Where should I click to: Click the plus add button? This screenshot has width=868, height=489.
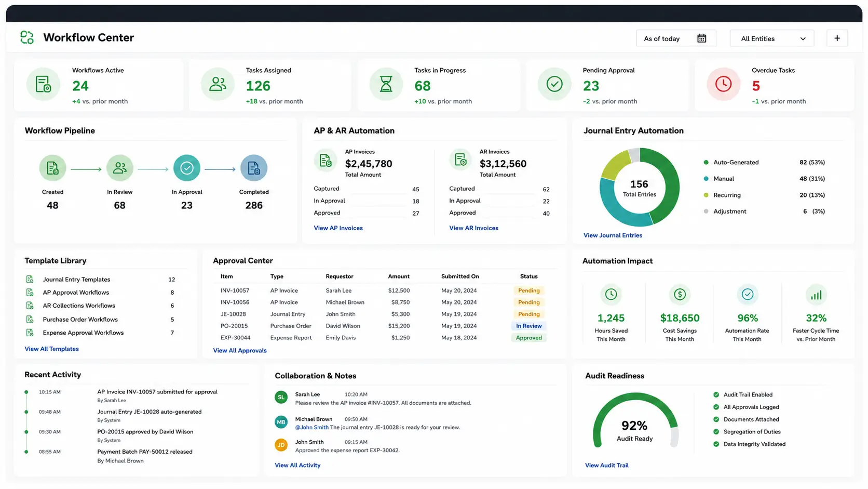(837, 38)
